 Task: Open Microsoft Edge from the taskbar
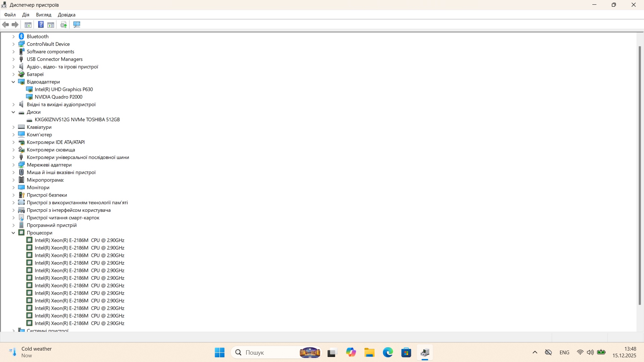[388, 353]
